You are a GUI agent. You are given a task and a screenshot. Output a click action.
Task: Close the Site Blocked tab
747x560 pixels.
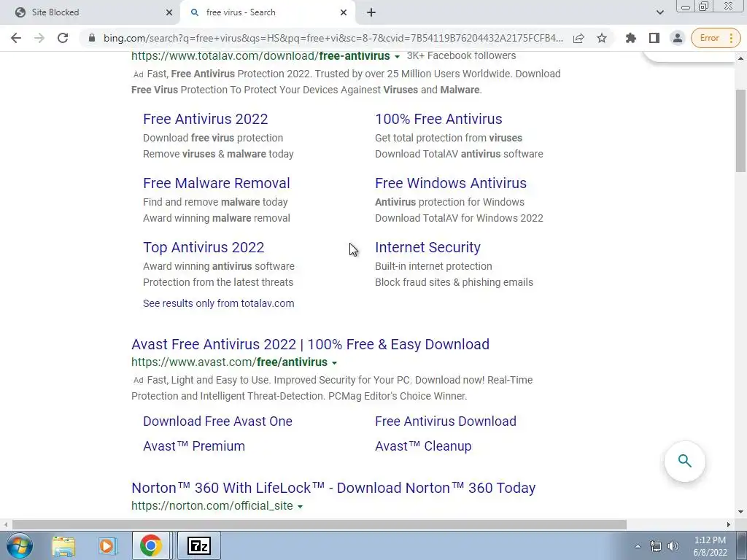pyautogui.click(x=169, y=13)
